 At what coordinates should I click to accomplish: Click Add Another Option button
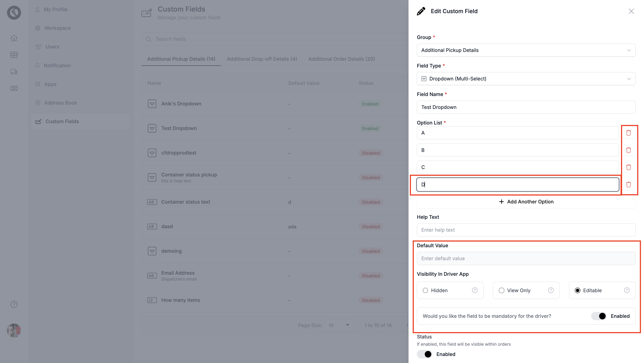(x=526, y=202)
